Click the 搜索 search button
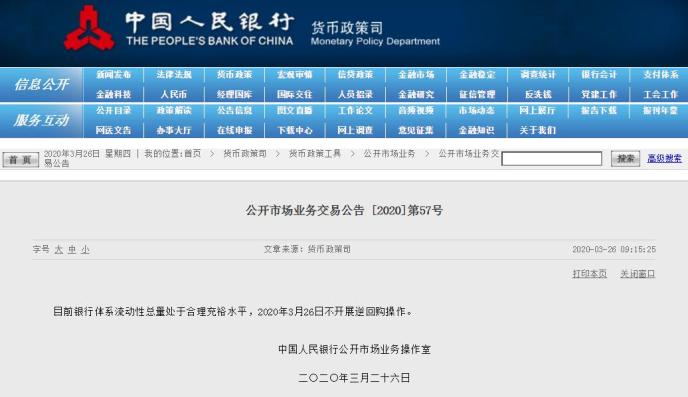 tap(625, 158)
